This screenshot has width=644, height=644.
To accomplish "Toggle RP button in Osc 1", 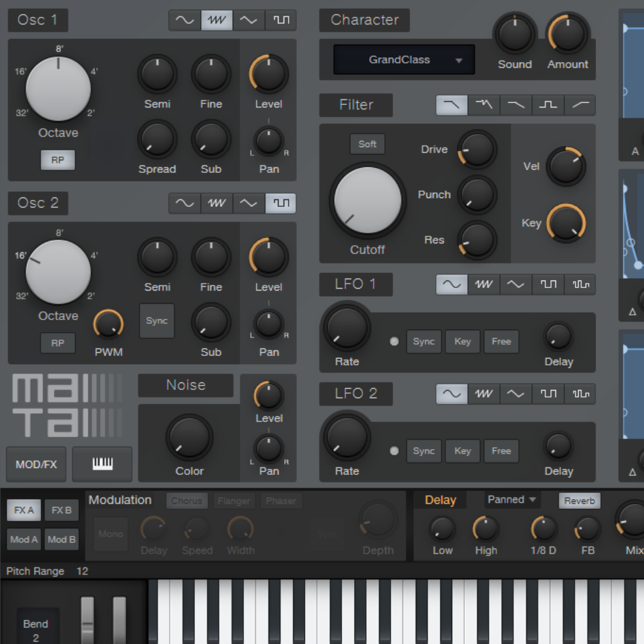I will (57, 160).
